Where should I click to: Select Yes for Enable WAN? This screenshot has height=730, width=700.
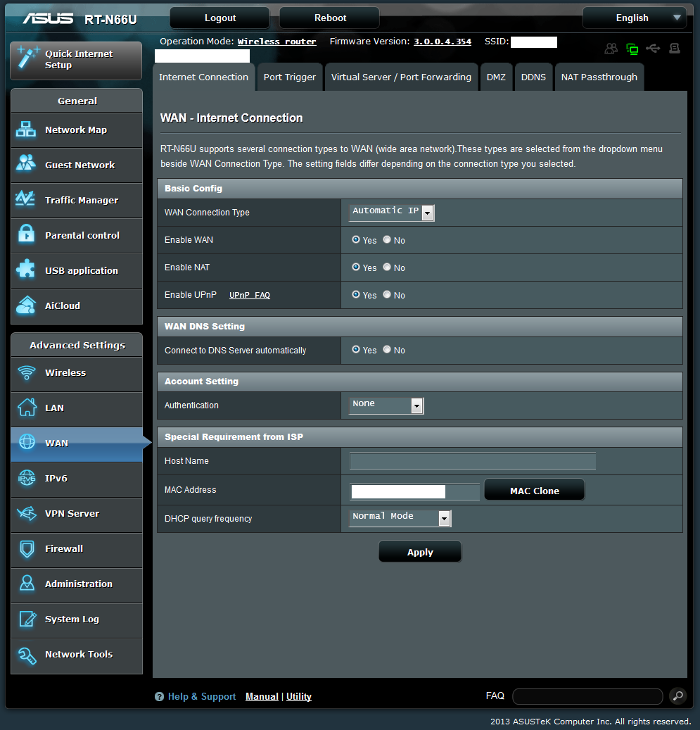click(356, 239)
